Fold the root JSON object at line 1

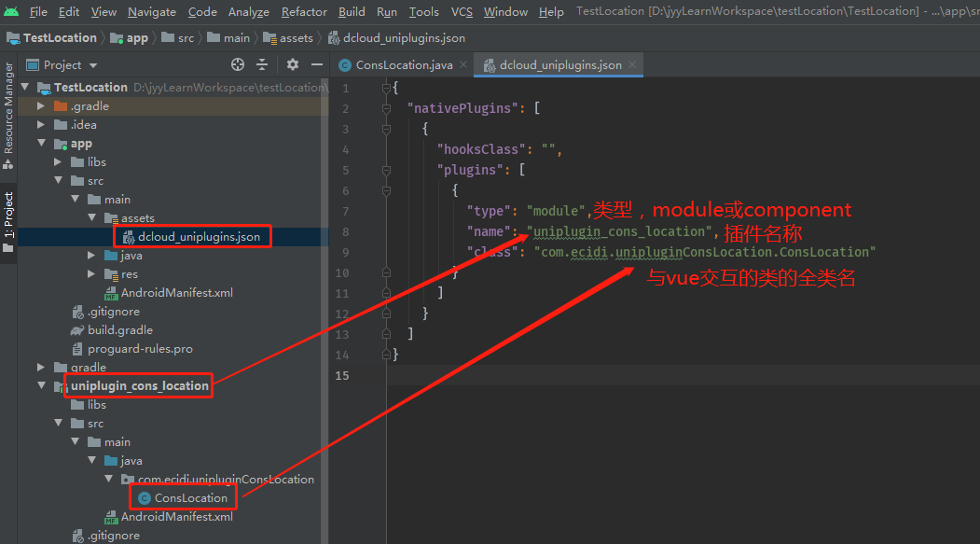point(386,88)
